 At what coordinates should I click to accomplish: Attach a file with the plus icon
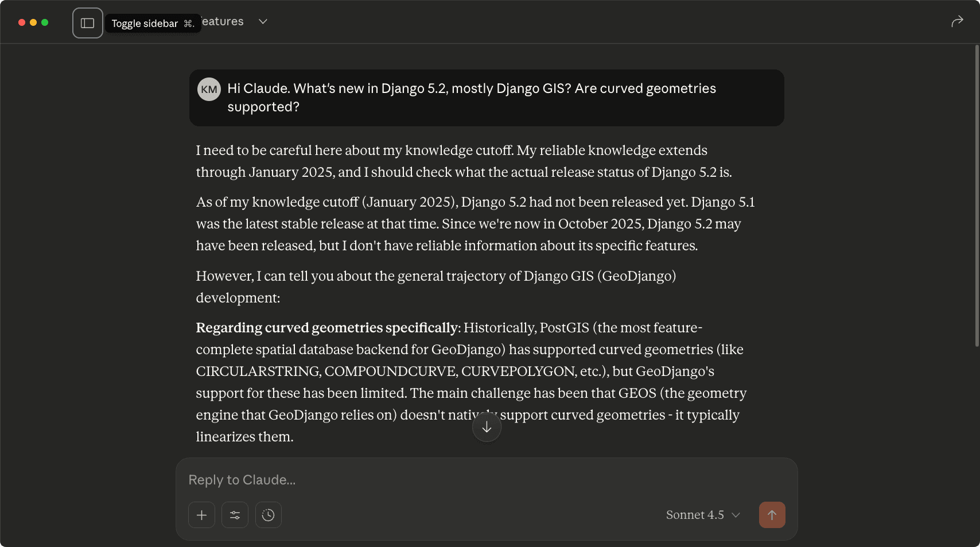pos(201,515)
